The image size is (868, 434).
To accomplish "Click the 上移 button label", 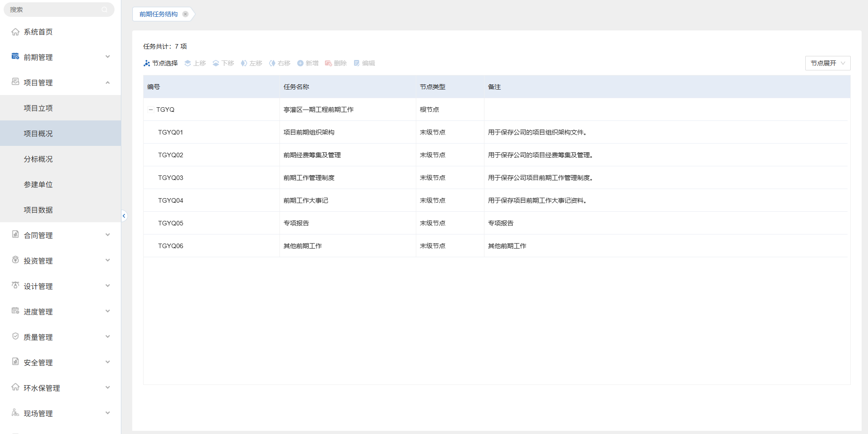I will pyautogui.click(x=200, y=63).
